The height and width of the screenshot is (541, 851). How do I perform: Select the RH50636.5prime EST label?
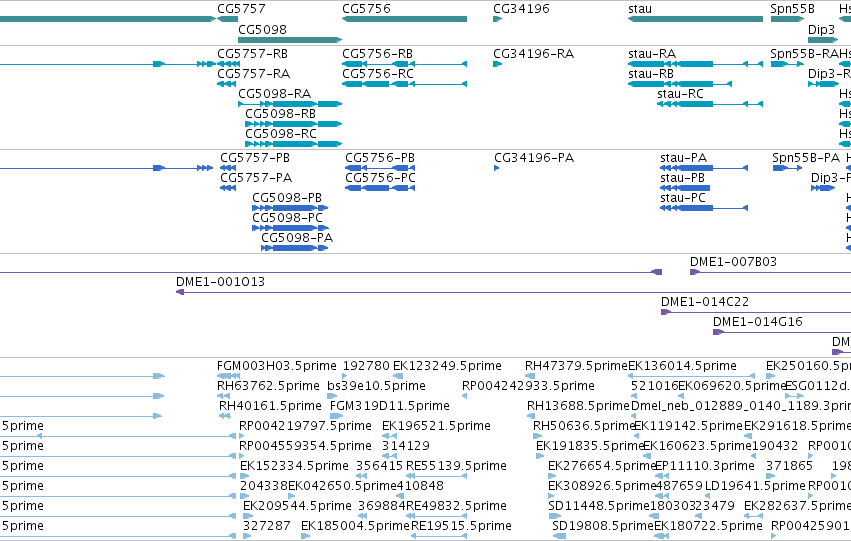pyautogui.click(x=584, y=427)
